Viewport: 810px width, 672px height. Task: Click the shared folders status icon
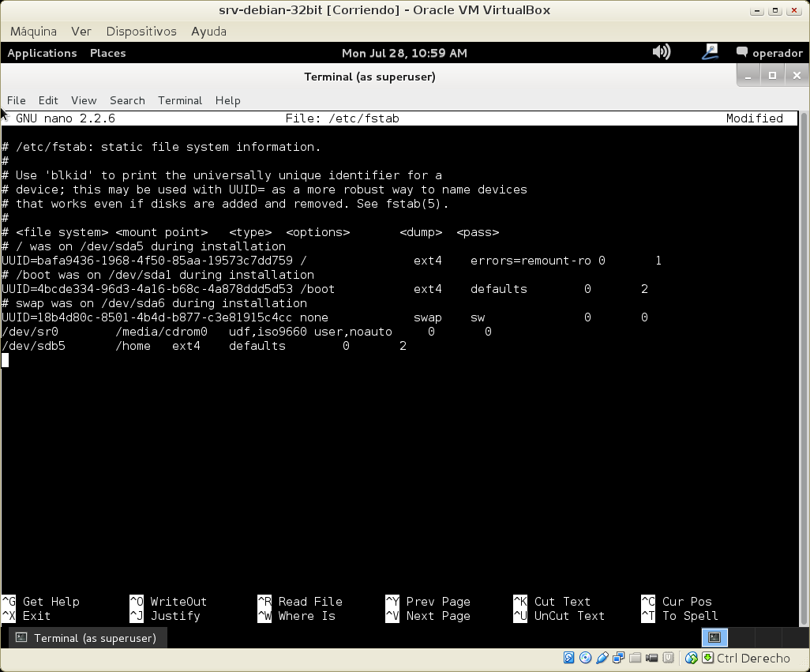pos(635,658)
